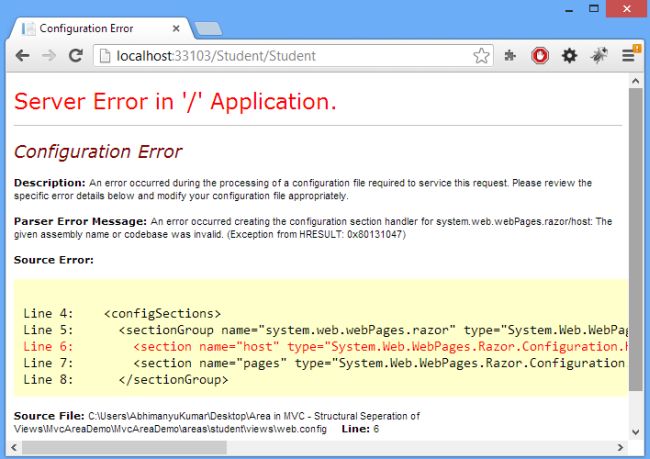
Task: Minimize the browser window
Action: pyautogui.click(x=569, y=9)
